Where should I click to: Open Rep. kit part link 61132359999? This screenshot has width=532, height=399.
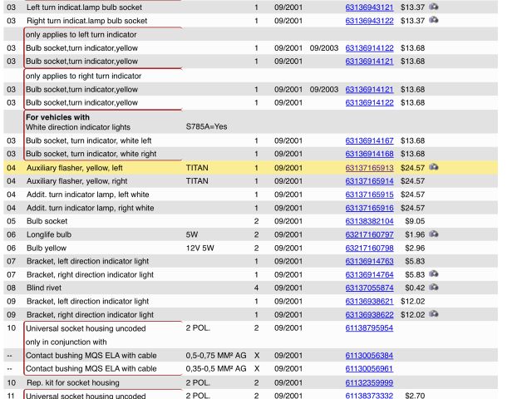369,382
